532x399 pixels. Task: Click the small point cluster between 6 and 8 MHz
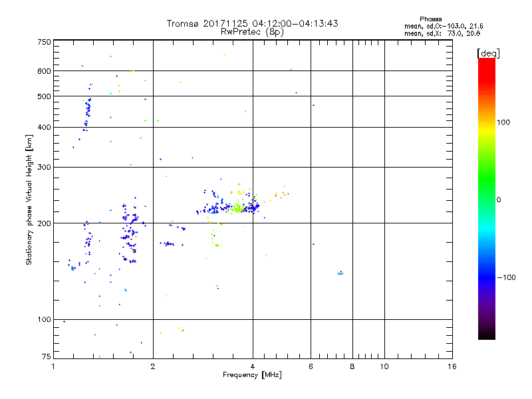[340, 273]
